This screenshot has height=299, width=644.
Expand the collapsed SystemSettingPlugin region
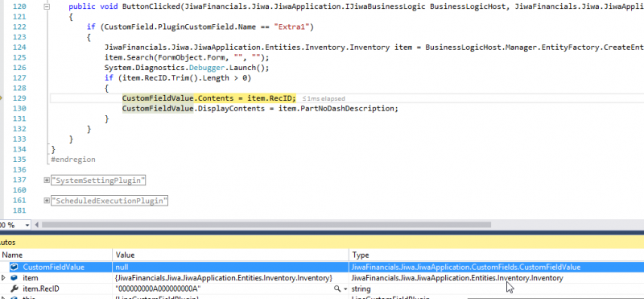pos(47,181)
